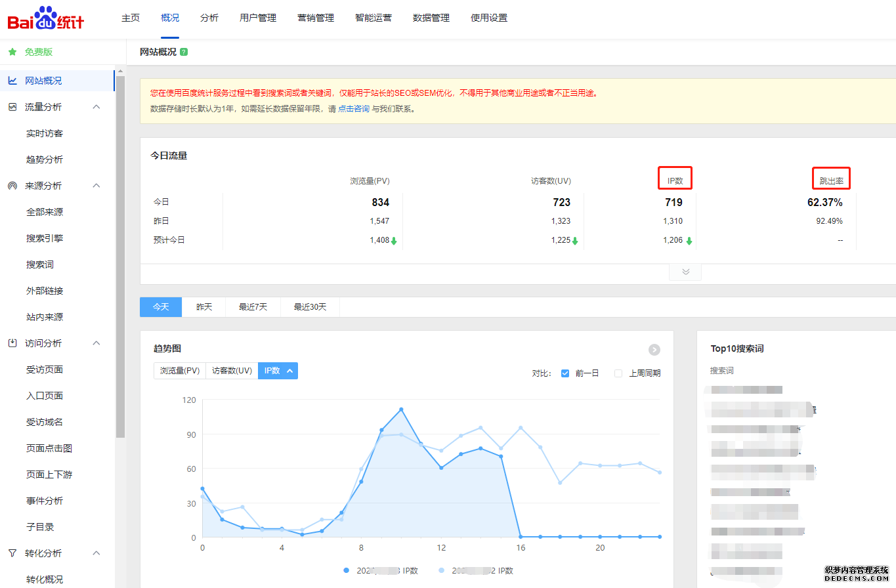Image resolution: width=896 pixels, height=588 pixels.
Task: Switch chart to 访客数(UV)
Action: tap(232, 371)
